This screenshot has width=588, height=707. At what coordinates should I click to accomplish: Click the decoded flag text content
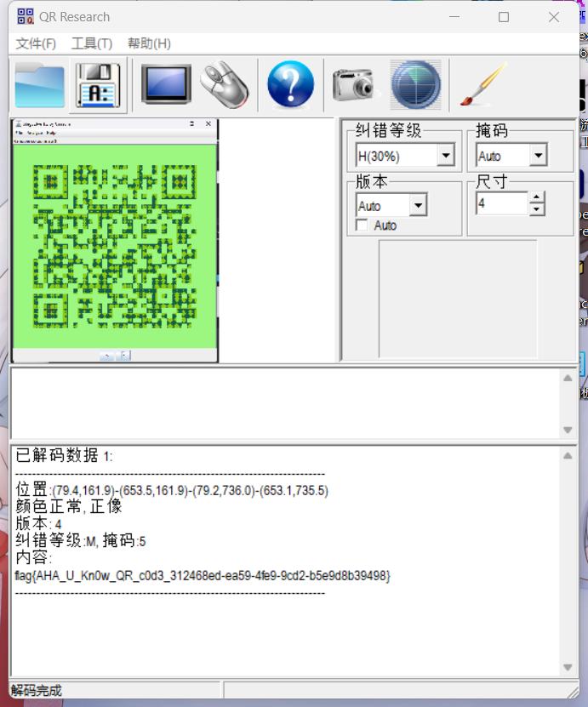pyautogui.click(x=203, y=576)
